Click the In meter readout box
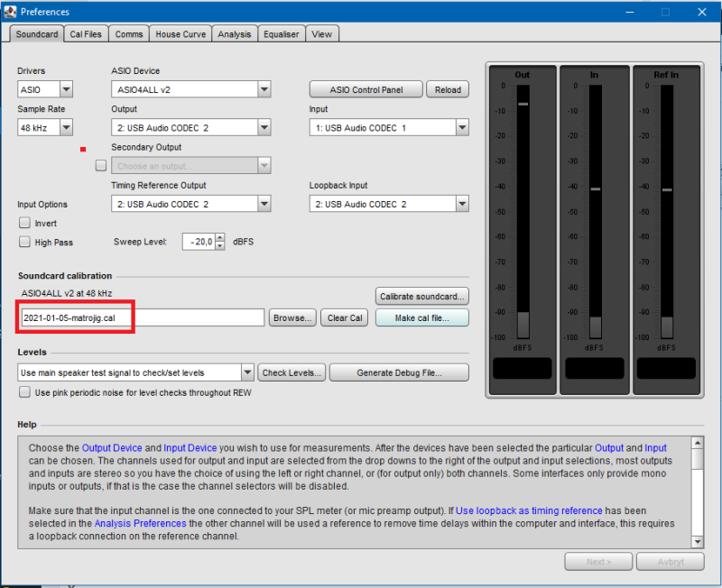722x588 pixels. pyautogui.click(x=595, y=368)
